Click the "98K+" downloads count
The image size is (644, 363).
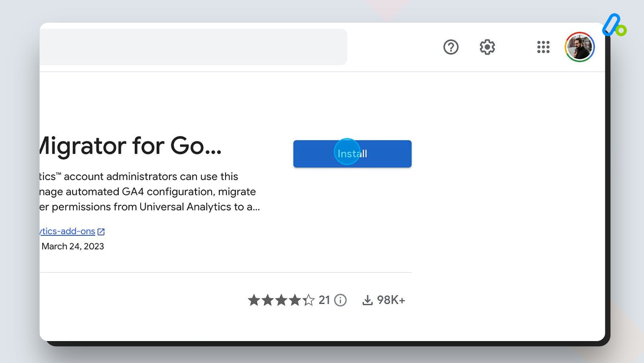[x=391, y=300]
